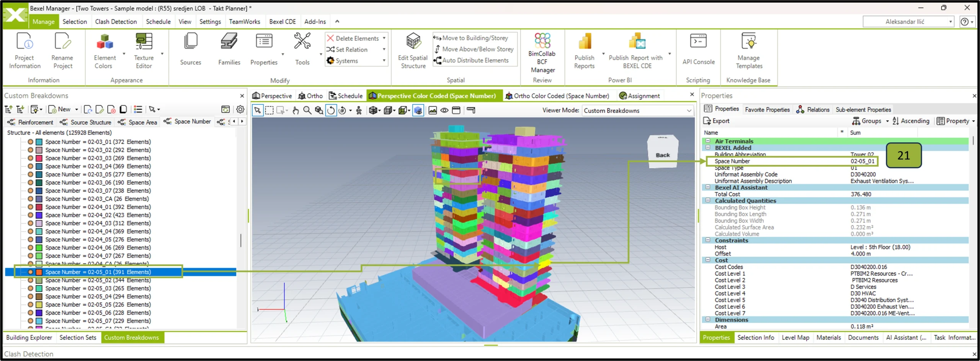Activate the pan hand tool
The height and width of the screenshot is (361, 980).
click(x=296, y=111)
